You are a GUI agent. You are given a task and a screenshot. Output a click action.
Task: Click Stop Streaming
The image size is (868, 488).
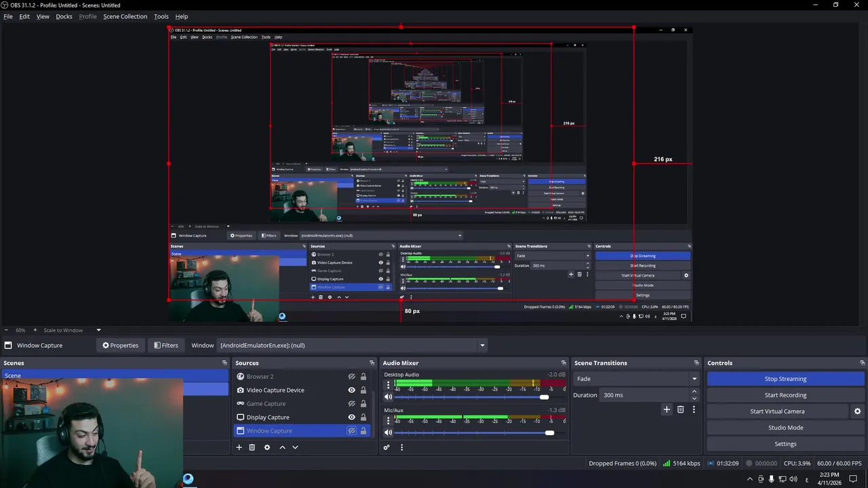coord(785,379)
